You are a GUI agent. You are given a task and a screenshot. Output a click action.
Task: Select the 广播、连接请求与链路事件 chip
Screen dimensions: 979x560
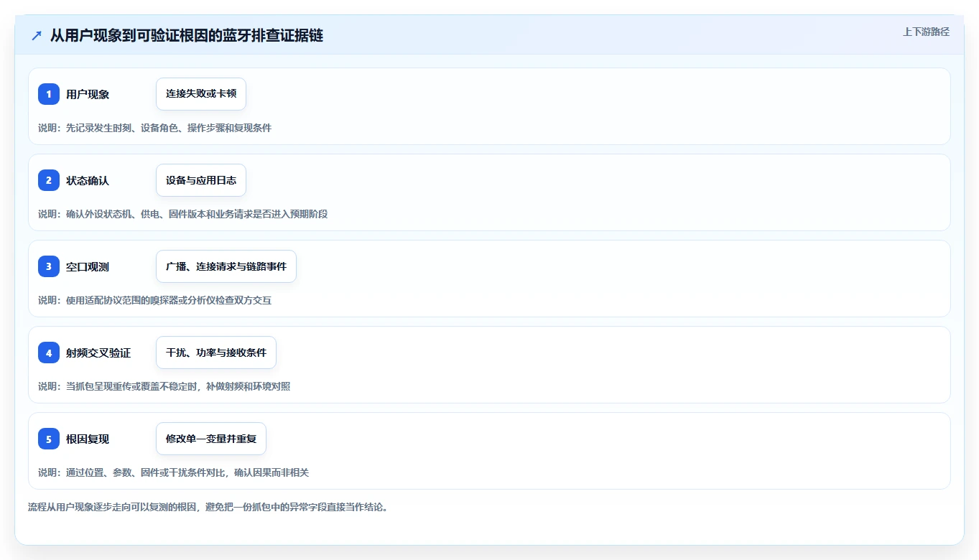pyautogui.click(x=226, y=266)
